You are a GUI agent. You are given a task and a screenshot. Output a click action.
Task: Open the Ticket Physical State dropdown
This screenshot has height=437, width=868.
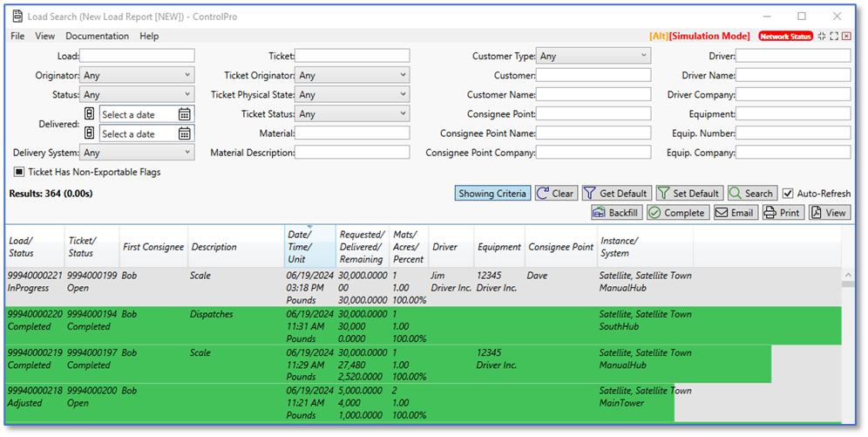coord(352,95)
